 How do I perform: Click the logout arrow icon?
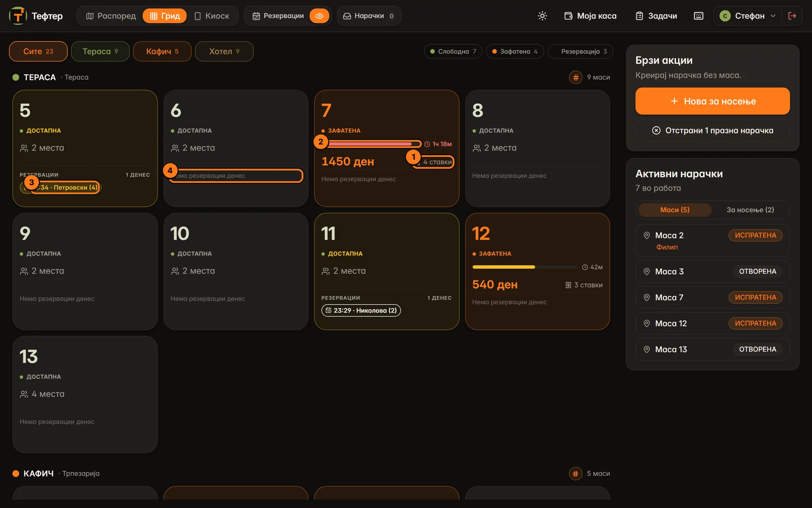pyautogui.click(x=792, y=16)
